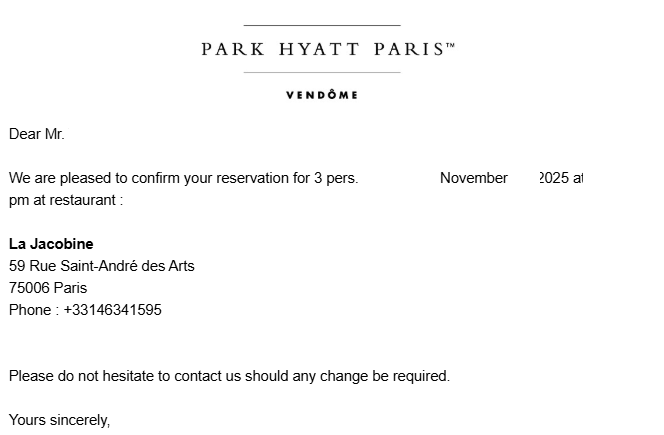This screenshot has height=435, width=664.
Task: Click the "Please do not hesitate" sentence
Action: [229, 376]
